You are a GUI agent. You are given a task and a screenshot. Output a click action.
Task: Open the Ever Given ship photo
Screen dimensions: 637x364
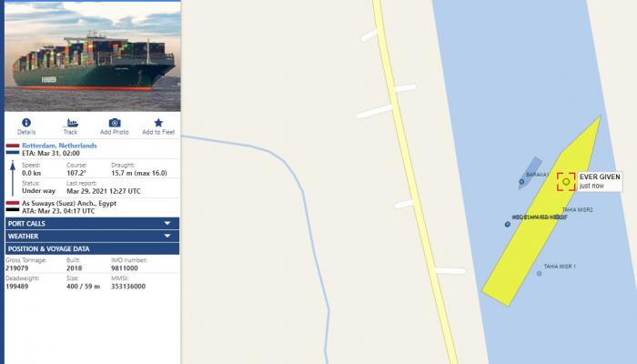(x=93, y=56)
